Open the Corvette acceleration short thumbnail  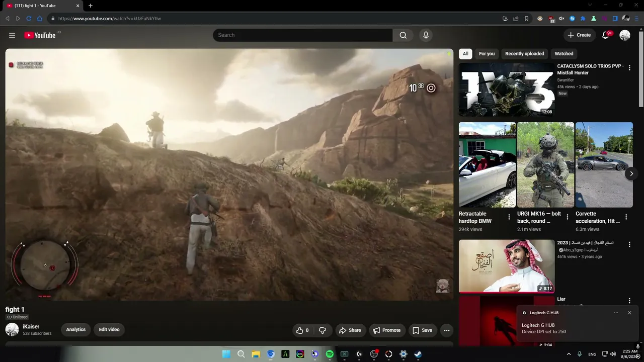click(x=604, y=165)
